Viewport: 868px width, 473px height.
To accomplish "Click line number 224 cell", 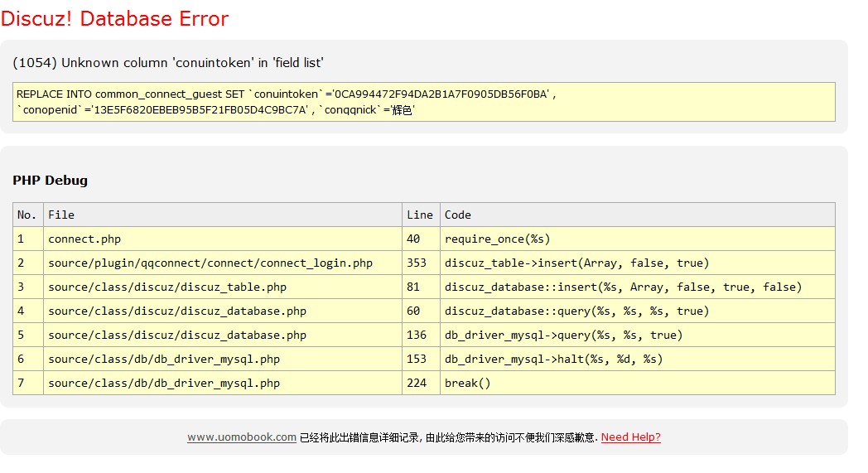I will [417, 383].
